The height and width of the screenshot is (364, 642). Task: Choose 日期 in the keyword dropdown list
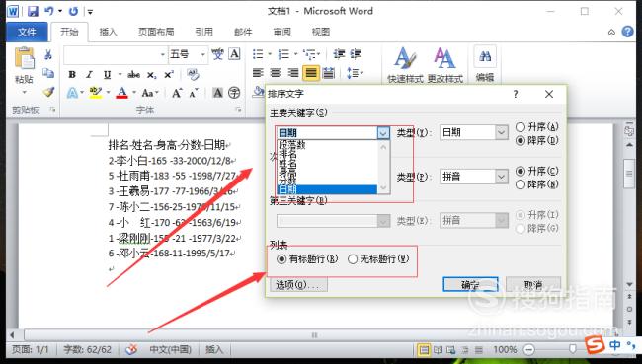(x=327, y=189)
